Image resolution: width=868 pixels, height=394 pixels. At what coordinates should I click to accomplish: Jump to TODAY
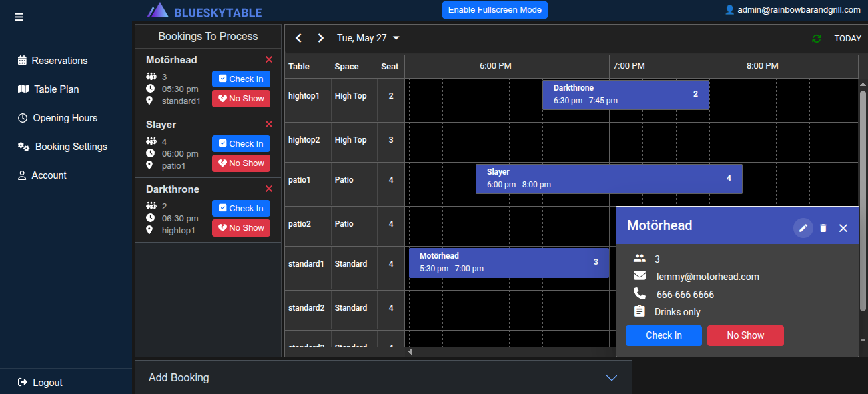coord(847,39)
